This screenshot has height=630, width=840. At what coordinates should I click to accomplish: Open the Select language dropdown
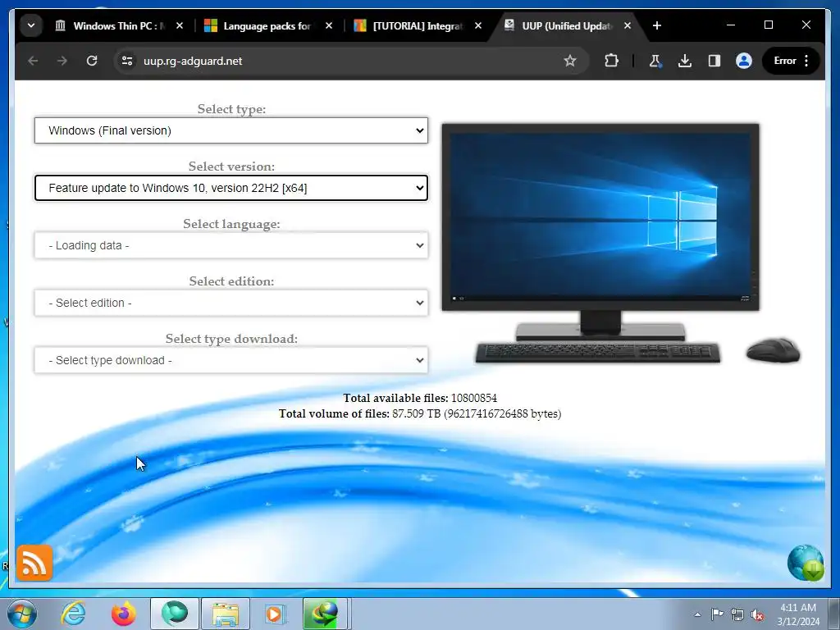click(231, 245)
